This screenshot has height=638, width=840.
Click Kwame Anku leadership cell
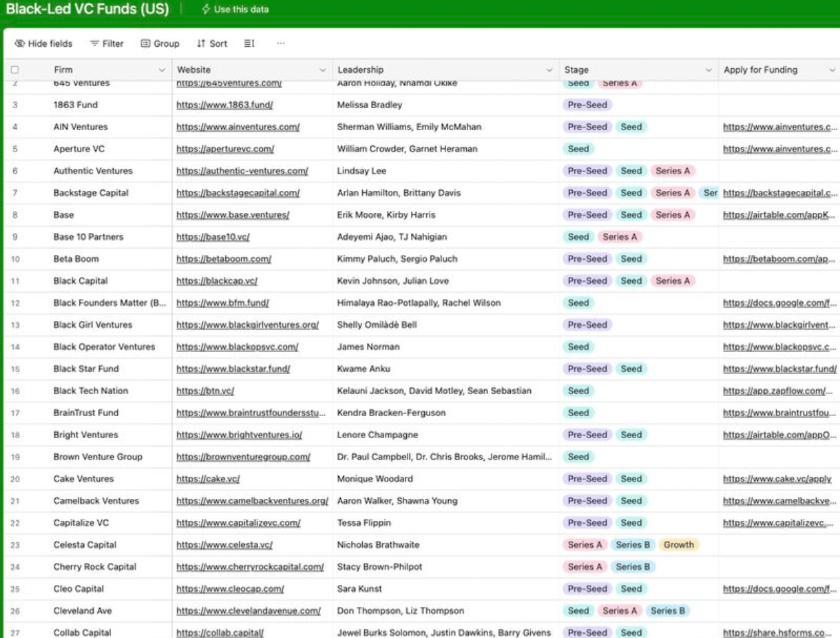tap(445, 369)
